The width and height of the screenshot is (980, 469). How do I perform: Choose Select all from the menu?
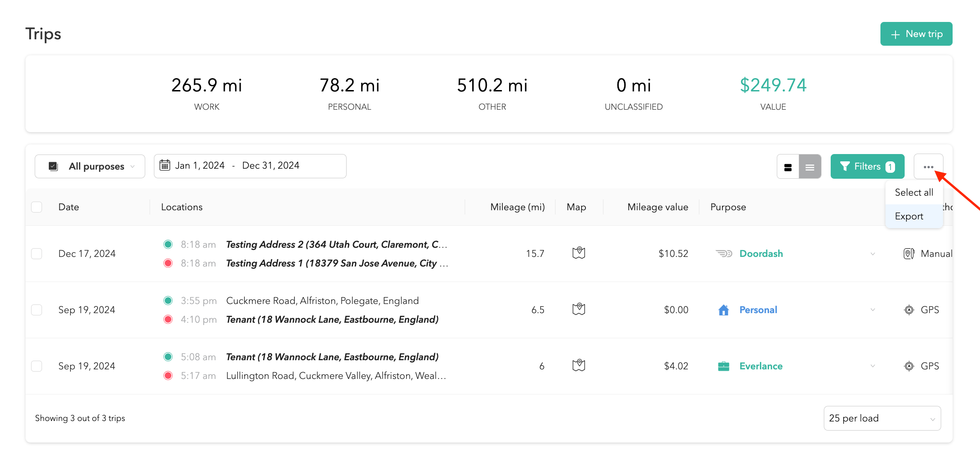pos(914,192)
